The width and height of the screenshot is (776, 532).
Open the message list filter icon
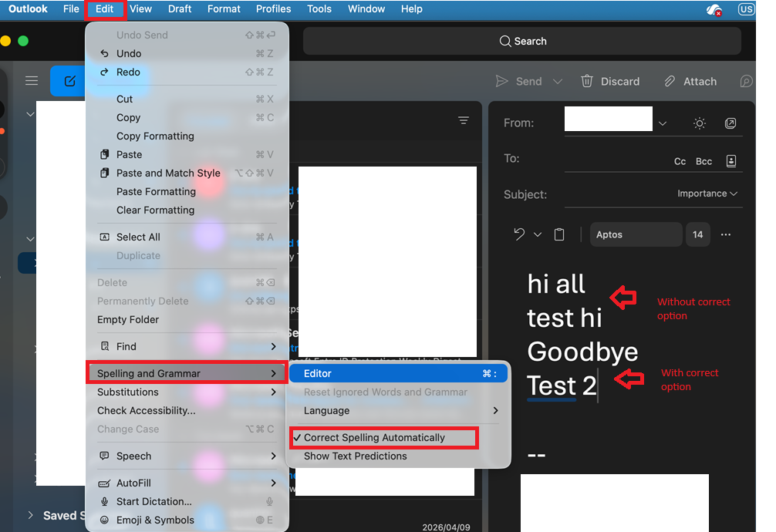(x=464, y=120)
